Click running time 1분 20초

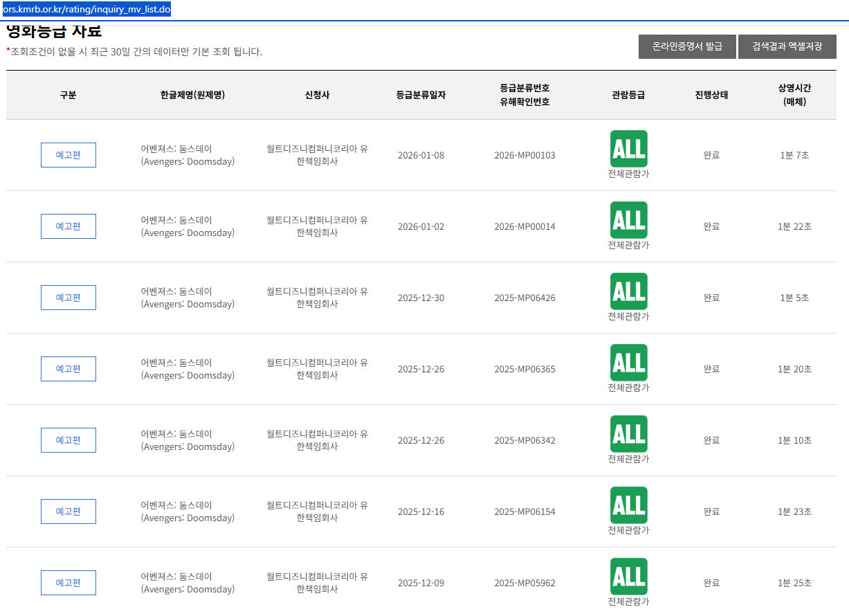click(x=794, y=369)
